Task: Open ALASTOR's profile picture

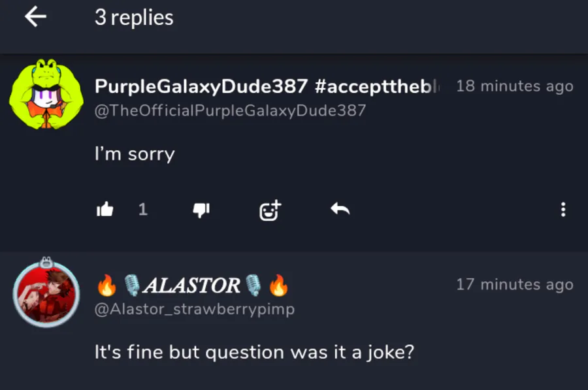Action: coord(46,293)
